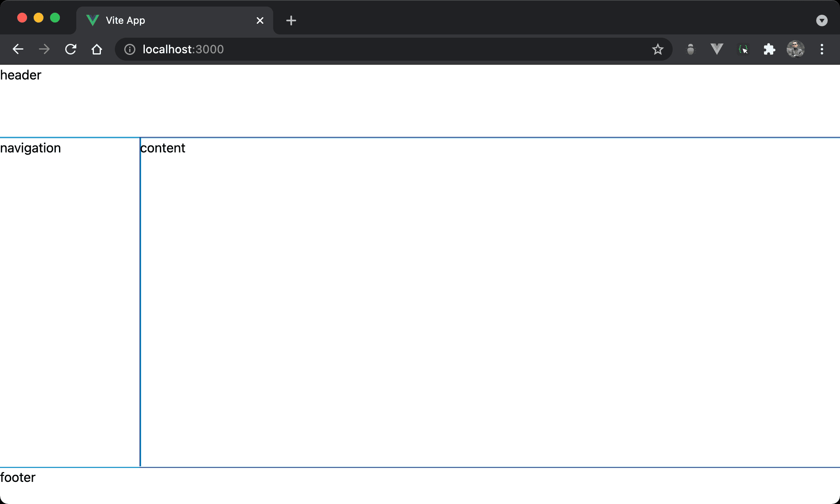840x504 pixels.
Task: Click the header section text
Action: tap(21, 74)
